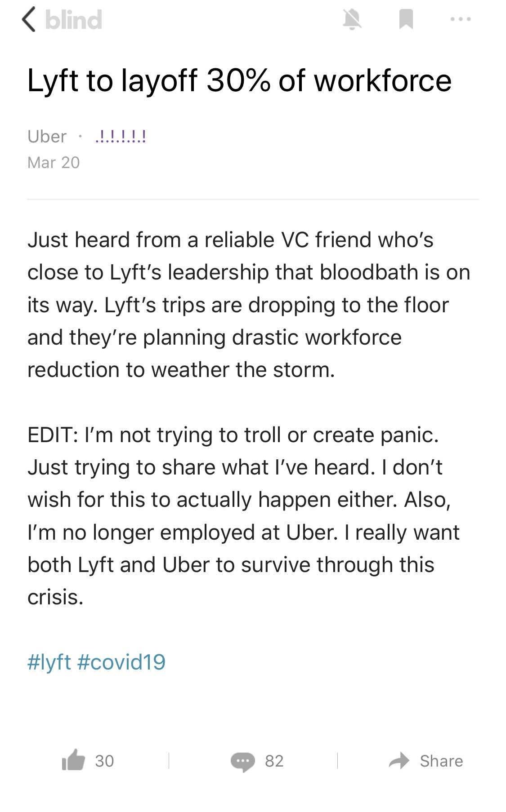Select the Uber company label
Image resolution: width=506 pixels, height=812 pixels.
coord(46,136)
